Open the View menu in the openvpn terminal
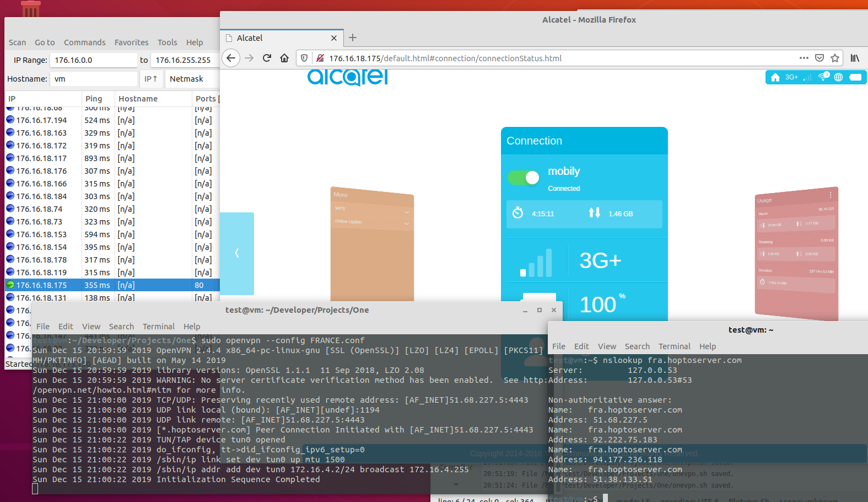 point(91,327)
